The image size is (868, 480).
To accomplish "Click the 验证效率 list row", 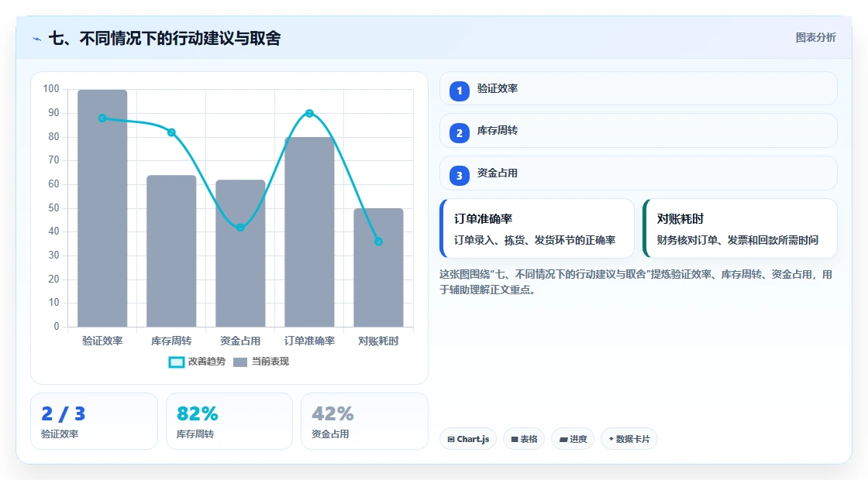I will pyautogui.click(x=639, y=88).
